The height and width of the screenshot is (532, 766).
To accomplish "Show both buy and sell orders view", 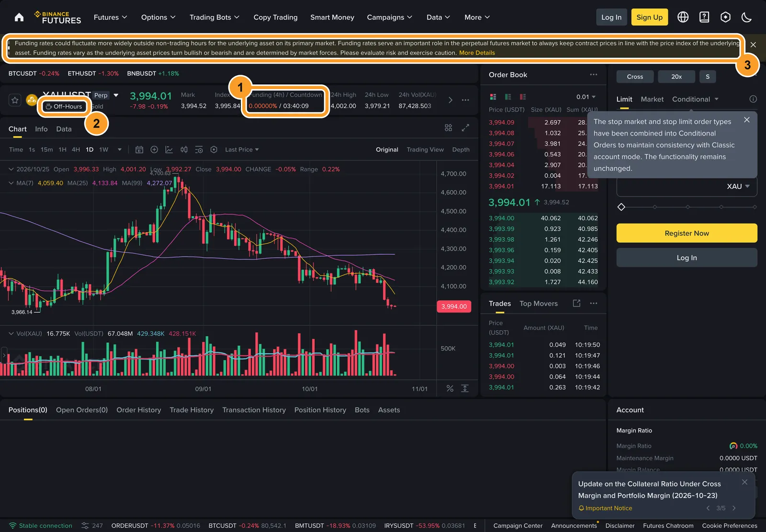I will pyautogui.click(x=493, y=97).
